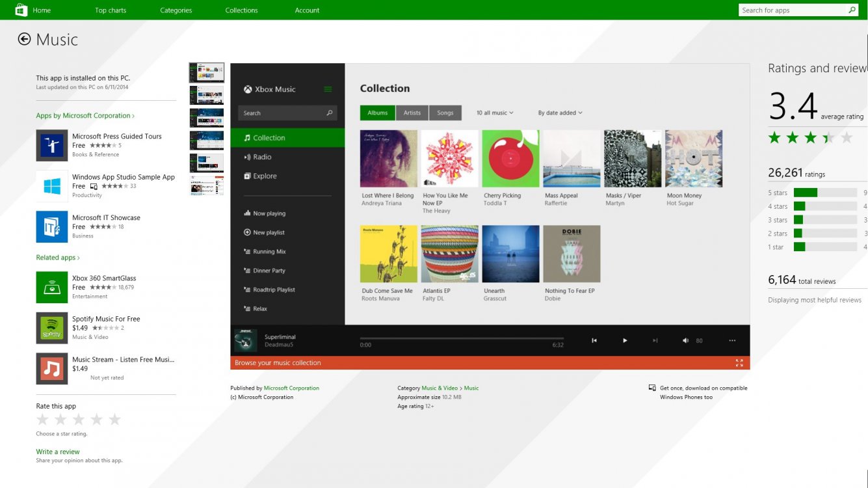Select Collection in Xbox Music sidebar

(x=287, y=138)
